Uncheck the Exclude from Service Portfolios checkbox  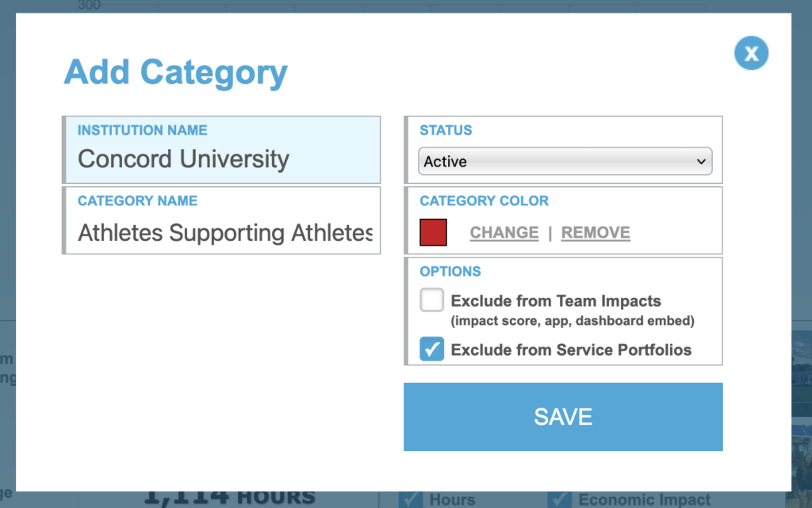[432, 349]
